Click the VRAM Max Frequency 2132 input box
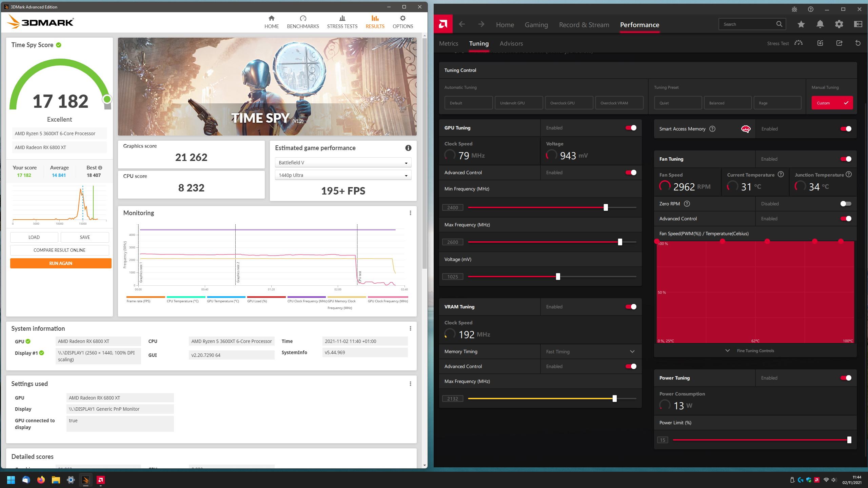Screen dimensions: 868x488 tap(453, 399)
